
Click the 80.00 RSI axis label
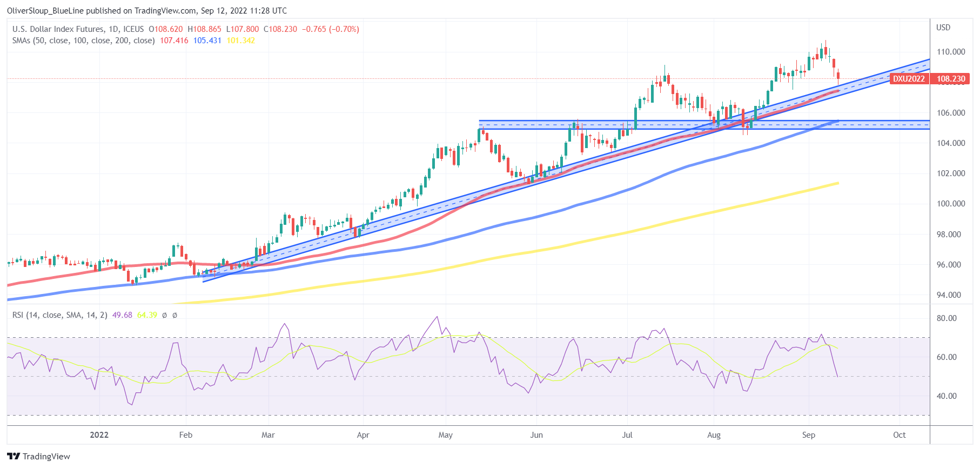pos(947,318)
